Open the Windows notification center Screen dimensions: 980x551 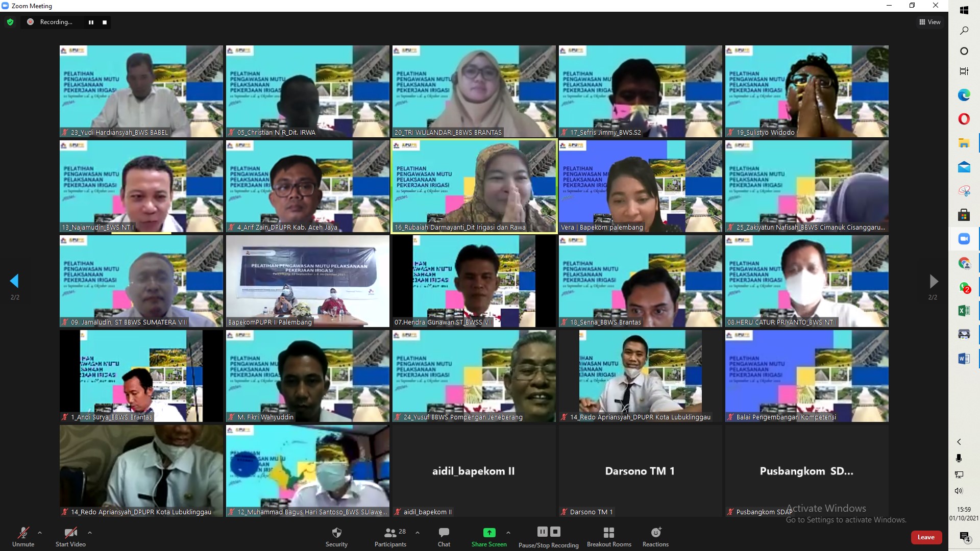[x=964, y=536]
